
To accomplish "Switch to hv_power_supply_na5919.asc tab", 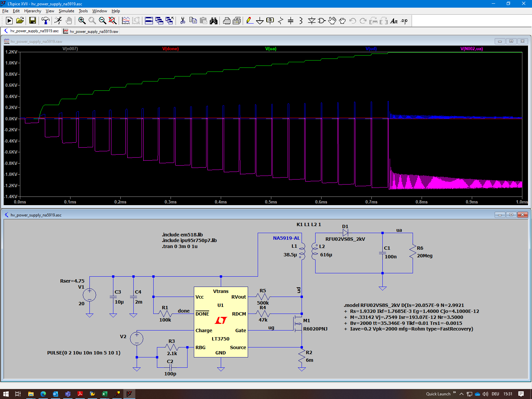I will click(x=31, y=31).
